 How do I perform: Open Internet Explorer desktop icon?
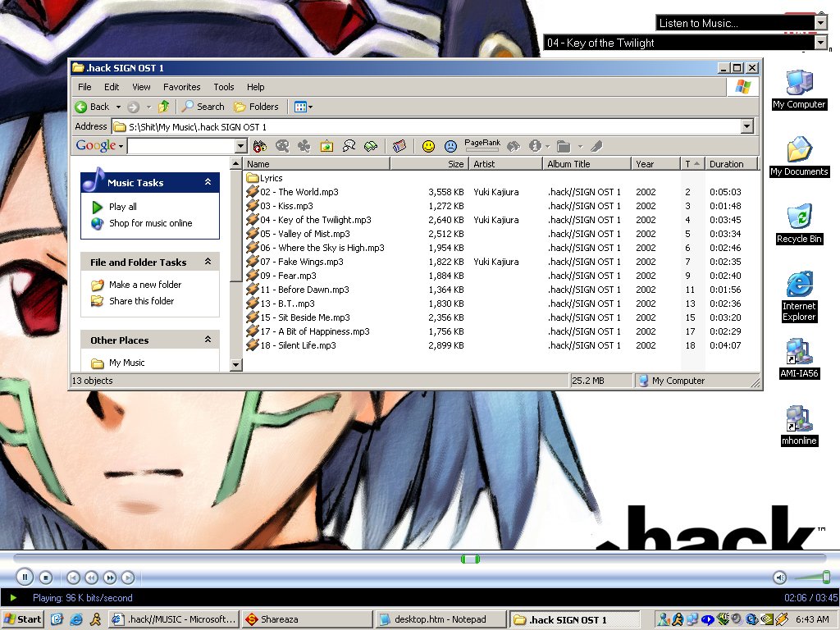pyautogui.click(x=799, y=296)
